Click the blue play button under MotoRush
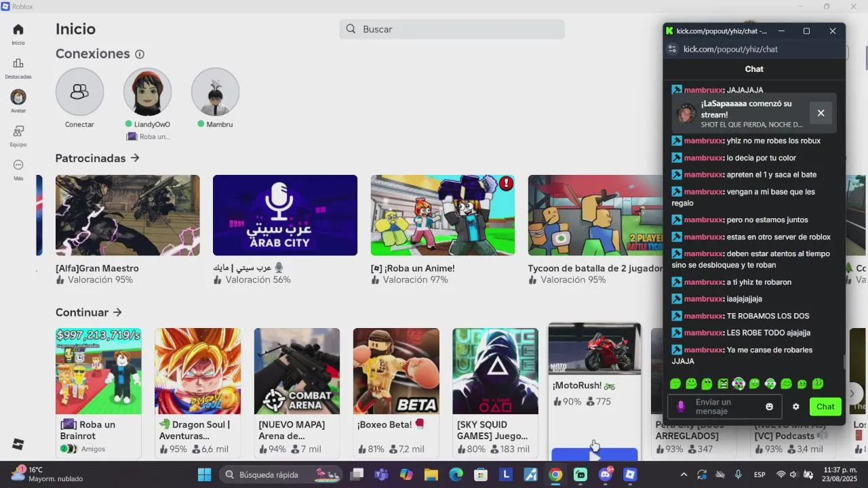868x488 pixels. click(594, 455)
